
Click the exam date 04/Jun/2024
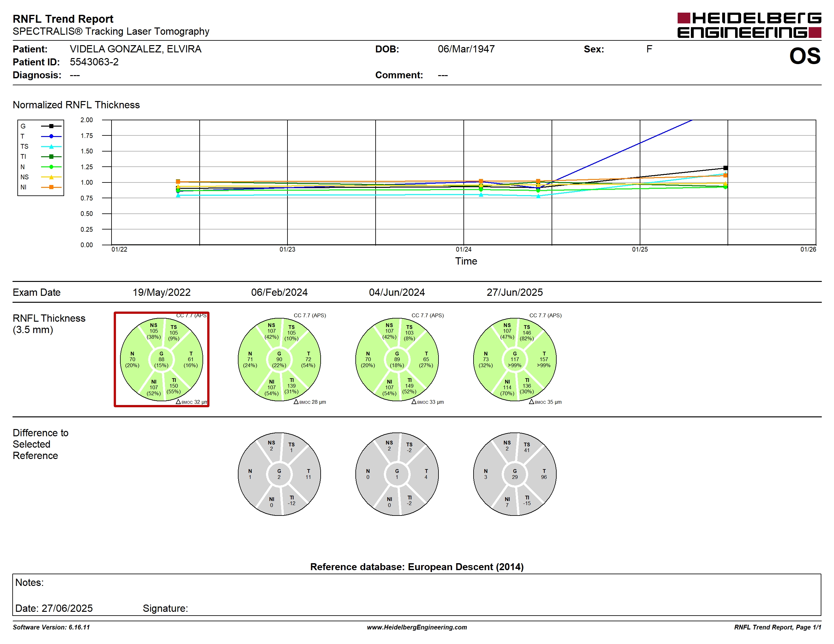click(x=397, y=292)
